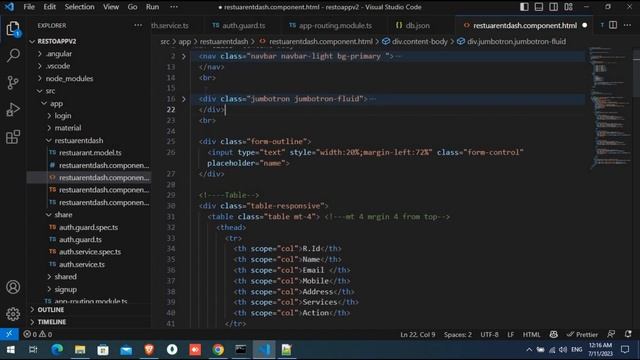
Task: Collapse the share folder
Action: pos(63,215)
